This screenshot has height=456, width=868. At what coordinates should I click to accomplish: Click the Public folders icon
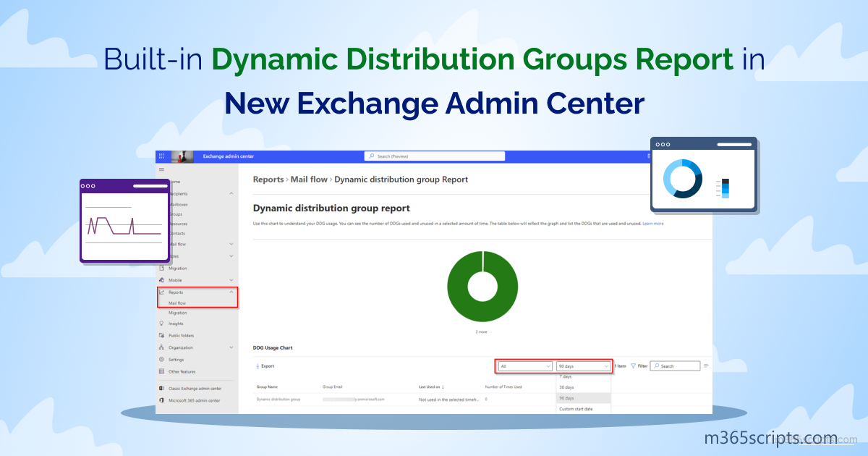click(x=161, y=336)
